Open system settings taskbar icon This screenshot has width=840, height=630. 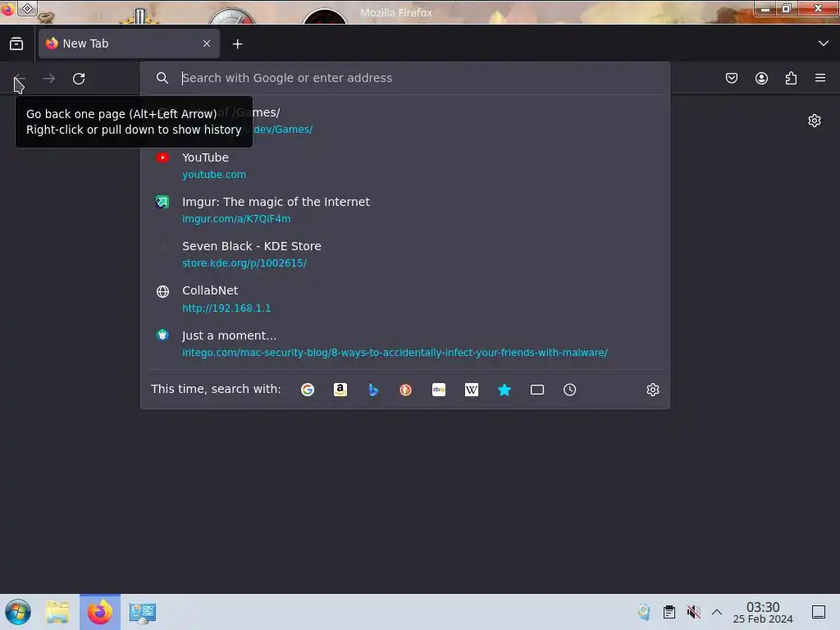pyautogui.click(x=143, y=612)
